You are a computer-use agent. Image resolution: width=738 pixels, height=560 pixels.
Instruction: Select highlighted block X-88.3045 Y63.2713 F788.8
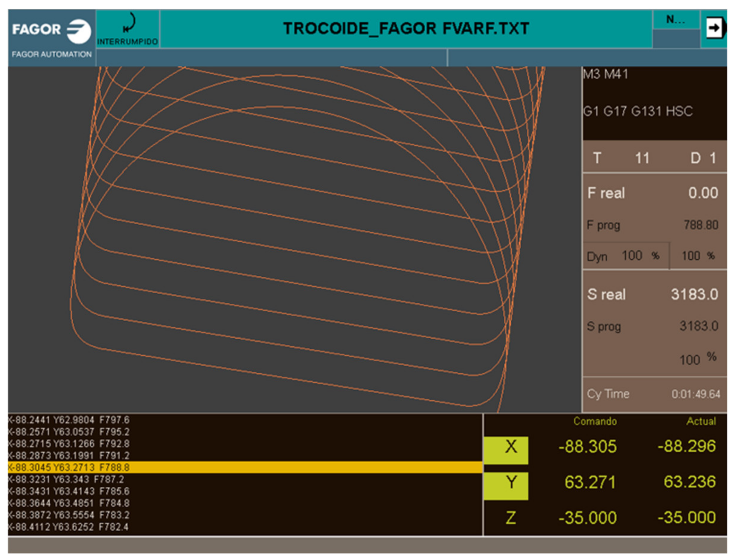(68, 467)
